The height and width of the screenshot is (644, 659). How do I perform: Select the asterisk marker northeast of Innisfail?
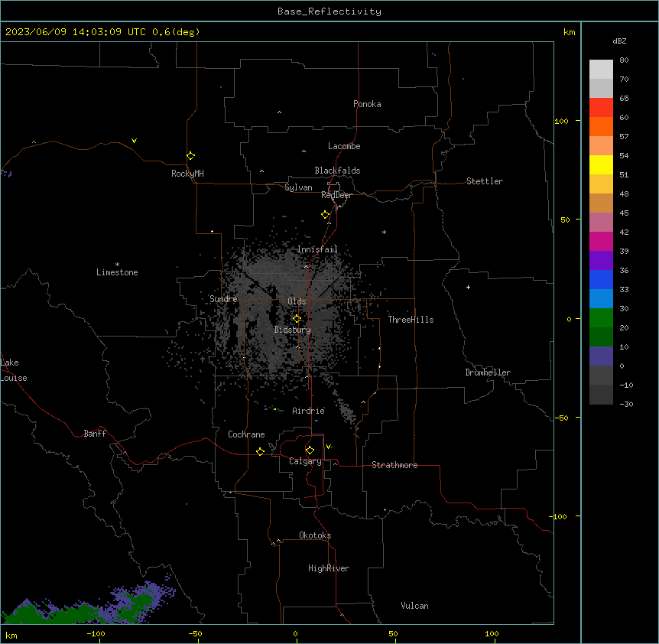tap(384, 232)
